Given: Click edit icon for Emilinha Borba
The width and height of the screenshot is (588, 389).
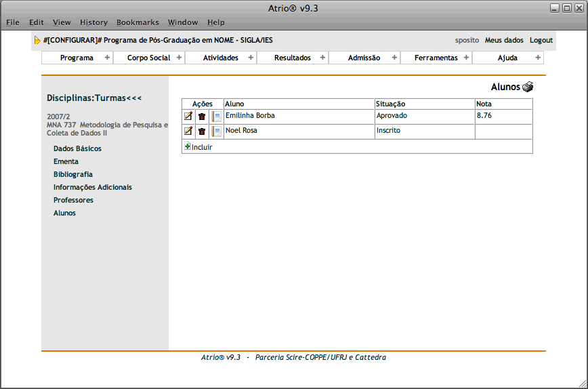Looking at the screenshot, I should coord(188,117).
